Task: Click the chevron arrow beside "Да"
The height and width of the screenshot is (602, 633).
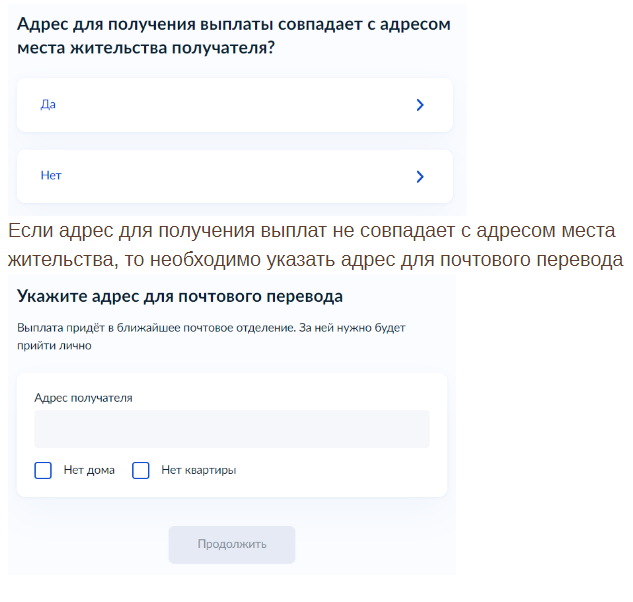Action: point(420,105)
